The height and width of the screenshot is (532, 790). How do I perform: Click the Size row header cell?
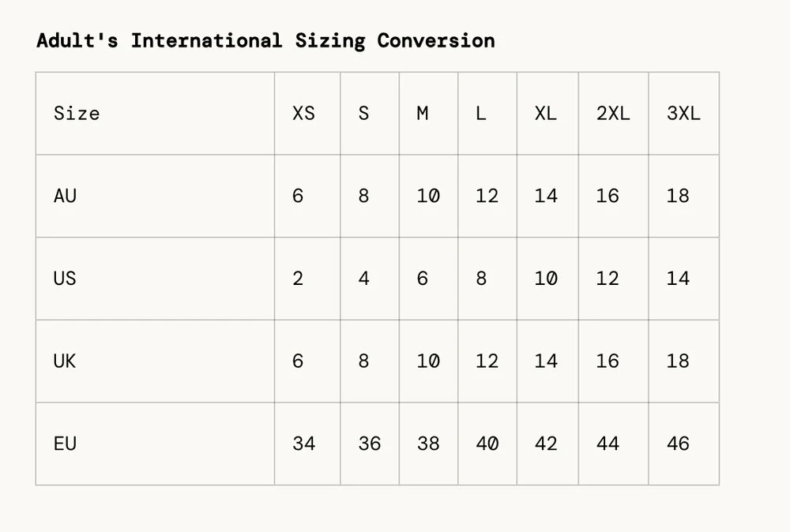[x=77, y=114]
